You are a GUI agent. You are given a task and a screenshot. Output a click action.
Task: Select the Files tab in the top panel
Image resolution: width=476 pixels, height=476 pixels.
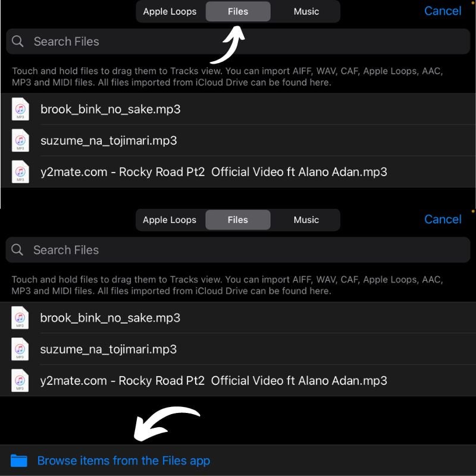238,11
